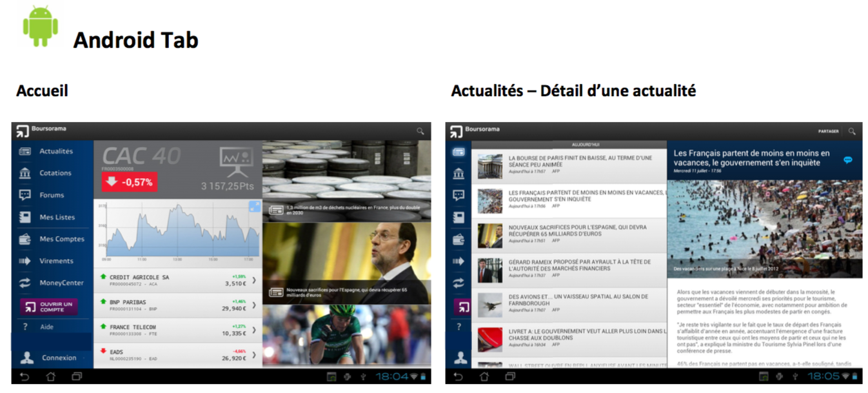
Task: Tap PARTAGER to share the article
Action: coord(829,132)
